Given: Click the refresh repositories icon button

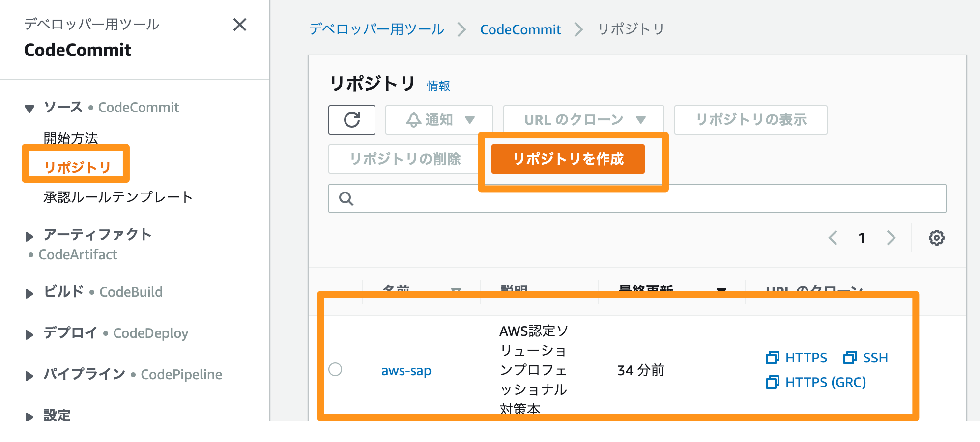Looking at the screenshot, I should (352, 120).
